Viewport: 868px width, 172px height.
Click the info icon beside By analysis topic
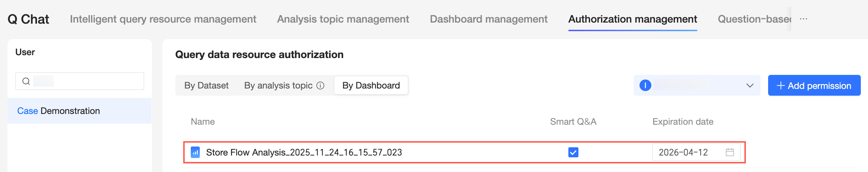point(320,86)
